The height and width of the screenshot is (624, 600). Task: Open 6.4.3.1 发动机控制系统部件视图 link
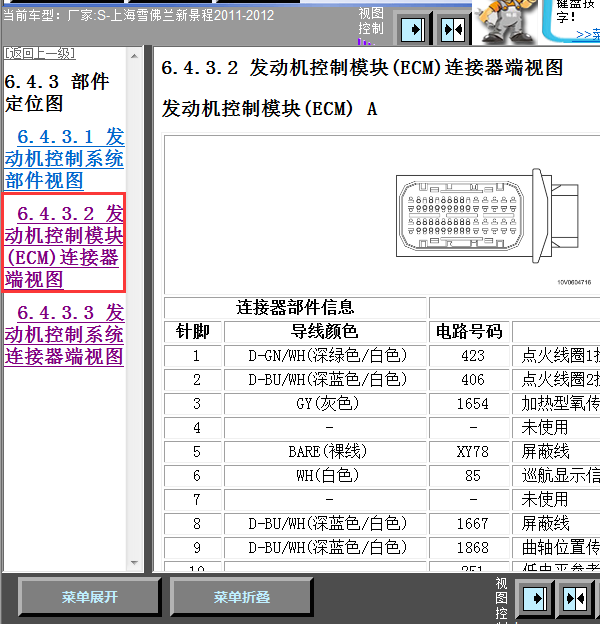[x=64, y=158]
